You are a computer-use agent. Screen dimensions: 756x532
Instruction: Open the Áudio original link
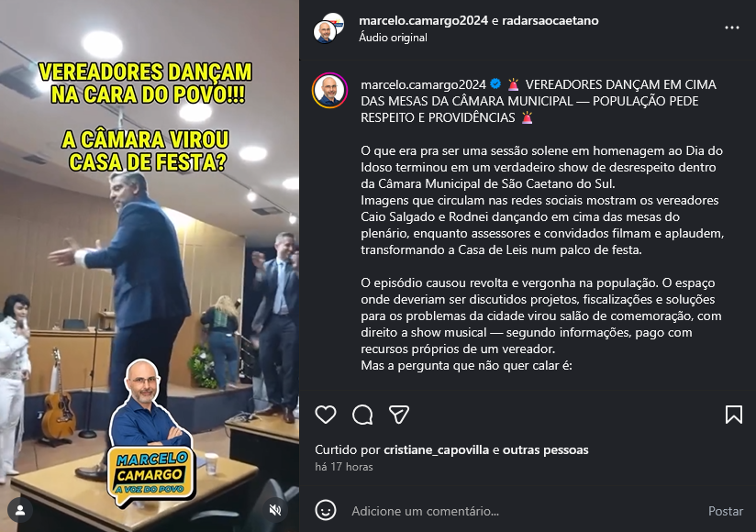click(393, 38)
